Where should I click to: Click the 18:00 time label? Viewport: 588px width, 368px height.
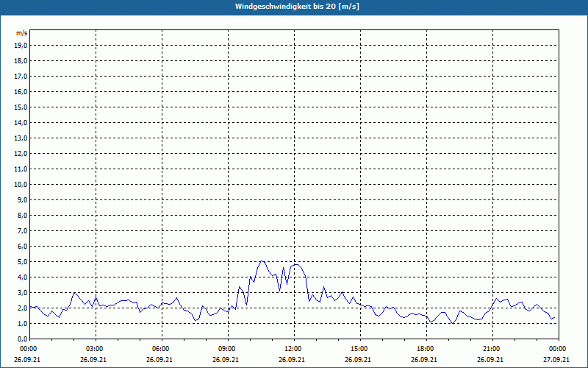click(426, 349)
